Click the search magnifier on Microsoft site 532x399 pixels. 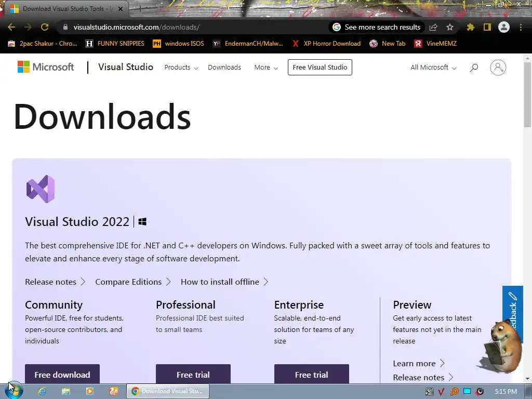474,68
